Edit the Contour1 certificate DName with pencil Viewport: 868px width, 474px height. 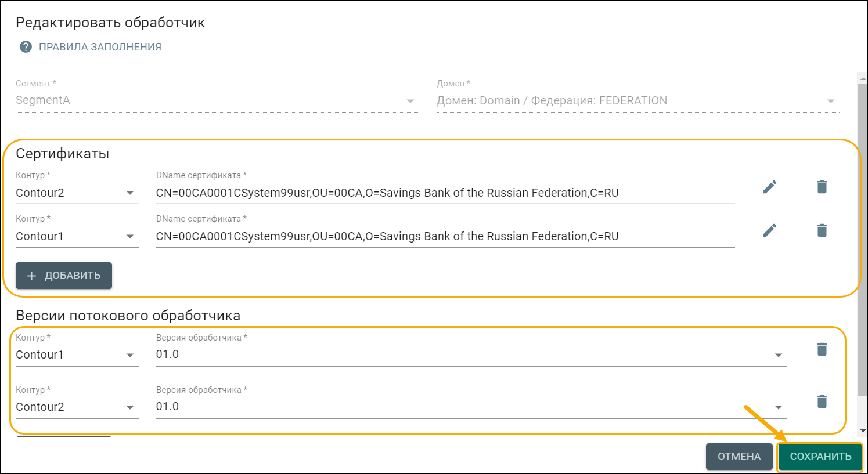click(x=769, y=230)
